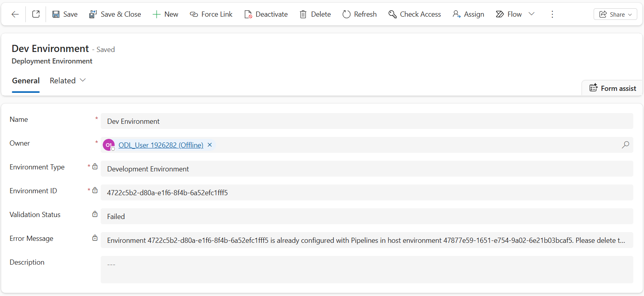The image size is (644, 296).
Task: Click the Force Link command
Action: coord(211,14)
